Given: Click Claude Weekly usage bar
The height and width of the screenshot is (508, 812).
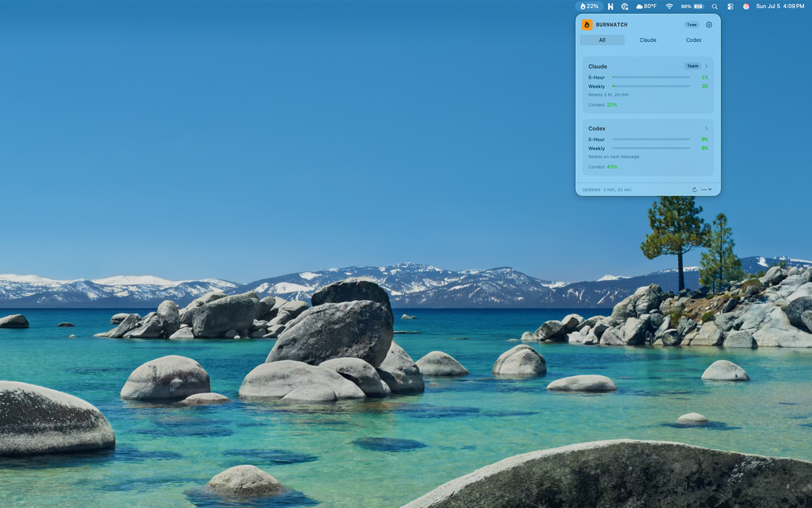Looking at the screenshot, I should click(651, 86).
